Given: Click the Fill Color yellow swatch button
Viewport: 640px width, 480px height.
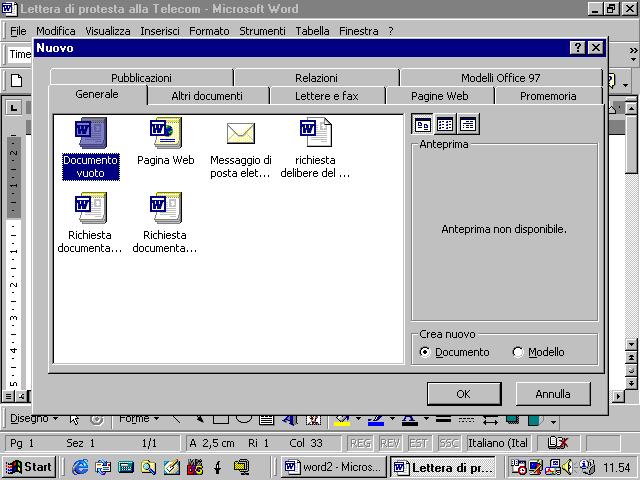Looking at the screenshot, I should coord(342,419).
